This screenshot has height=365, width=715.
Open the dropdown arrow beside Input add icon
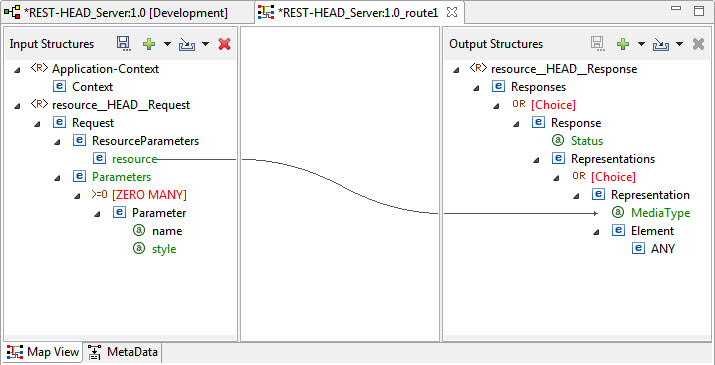point(167,44)
